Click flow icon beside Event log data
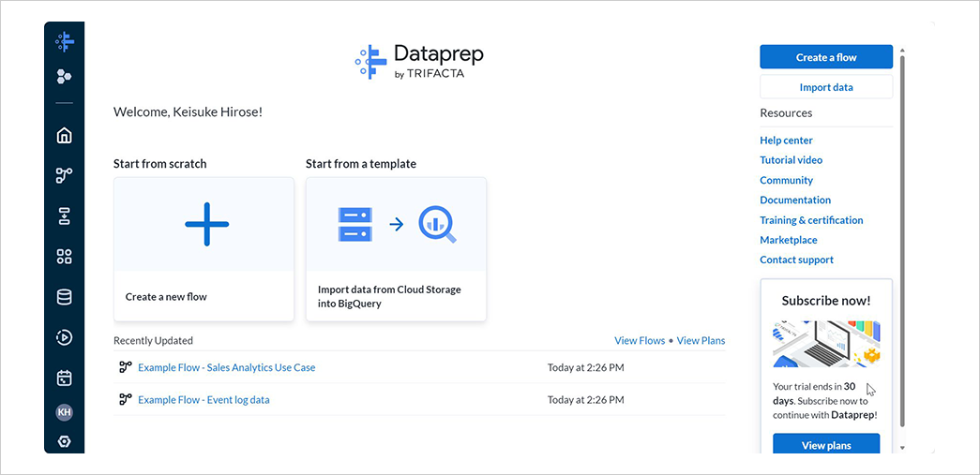980x475 pixels. point(126,399)
